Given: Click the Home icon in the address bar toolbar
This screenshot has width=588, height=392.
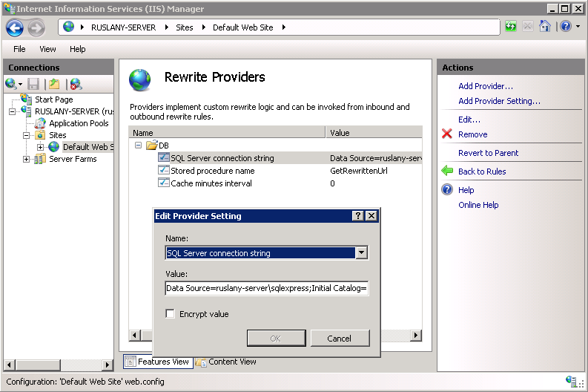Looking at the screenshot, I should point(545,27).
